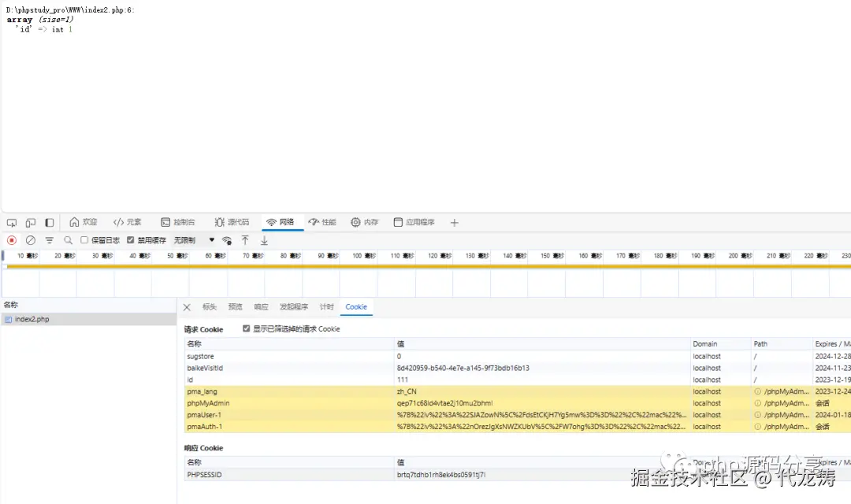Toggle device emulation icon
Viewport: 851px width, 504px height.
click(31, 222)
